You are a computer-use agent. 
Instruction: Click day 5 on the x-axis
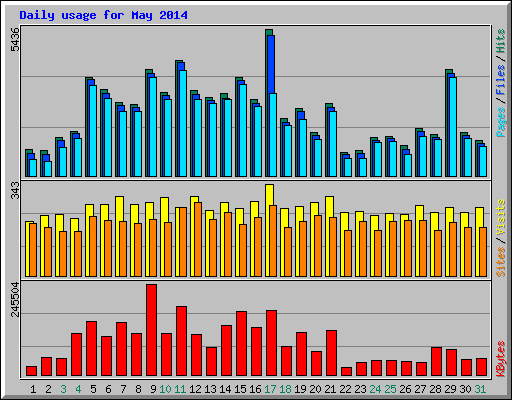pyautogui.click(x=93, y=389)
